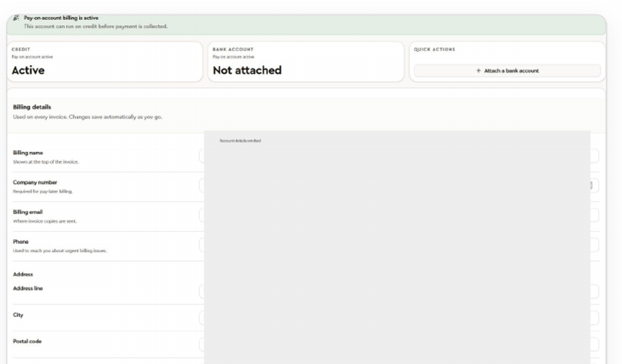This screenshot has width=622, height=364.
Task: Click the 'Phone' field label
Action: tap(21, 242)
